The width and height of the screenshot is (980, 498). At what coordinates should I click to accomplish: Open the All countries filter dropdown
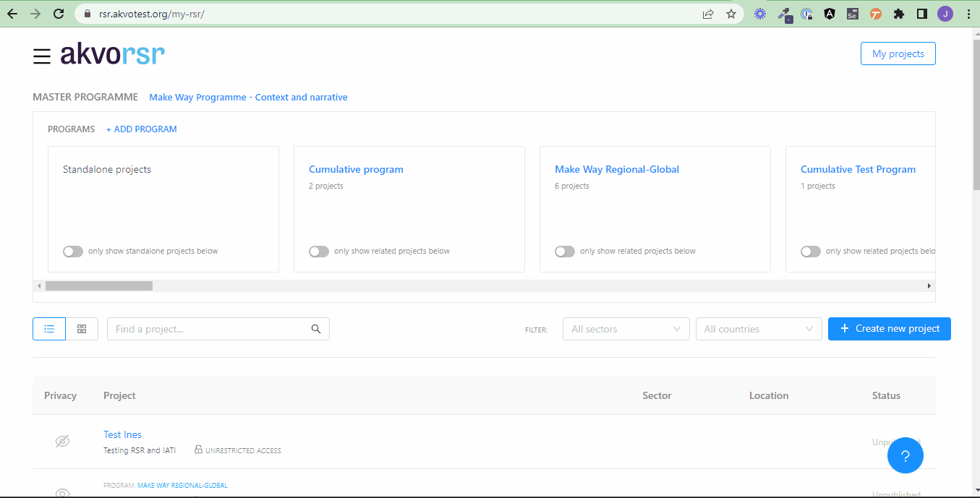759,329
